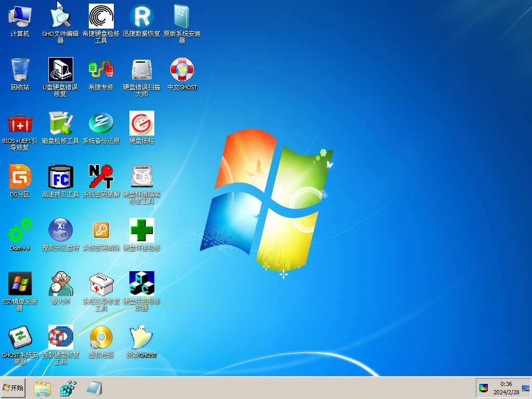Show the clock reading 0:36
The width and height of the screenshot is (532, 399).
(506, 384)
